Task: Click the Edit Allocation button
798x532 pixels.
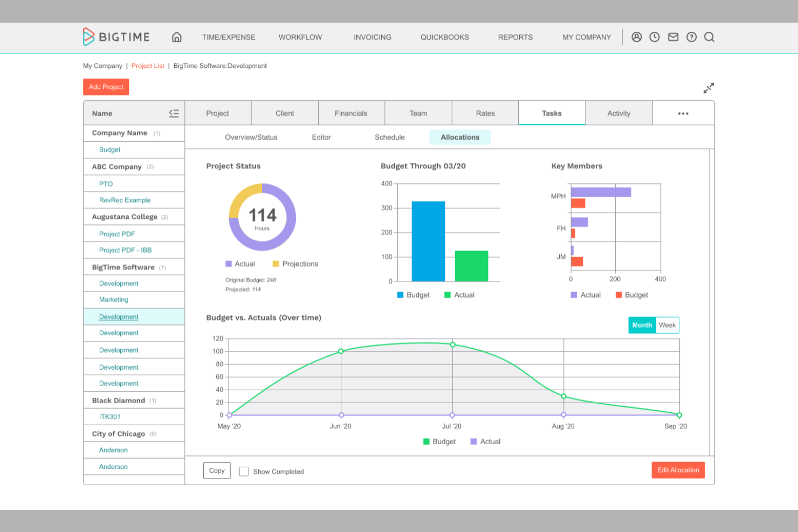Action: point(678,470)
